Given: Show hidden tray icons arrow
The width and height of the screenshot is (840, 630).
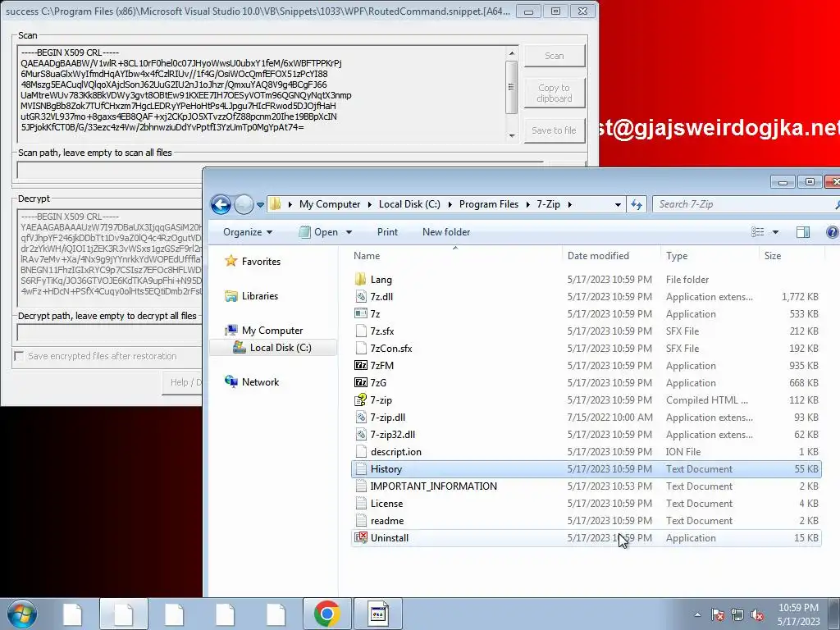Looking at the screenshot, I should [697, 614].
